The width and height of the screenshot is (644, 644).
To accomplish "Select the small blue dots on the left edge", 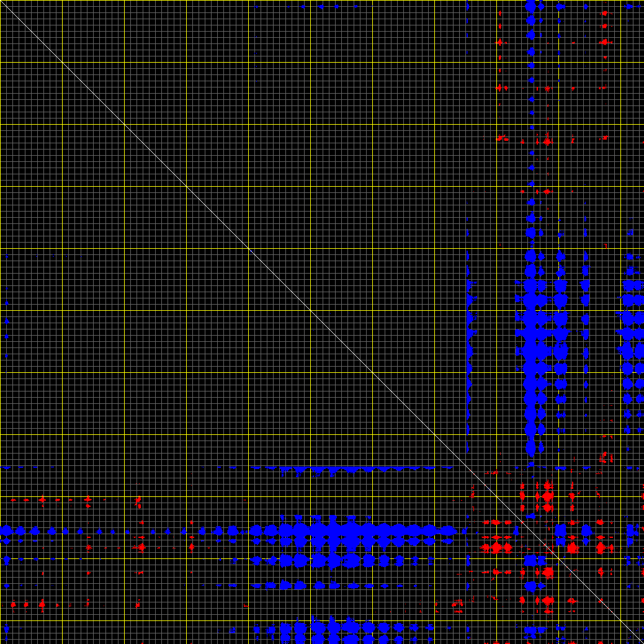I will tap(6, 321).
